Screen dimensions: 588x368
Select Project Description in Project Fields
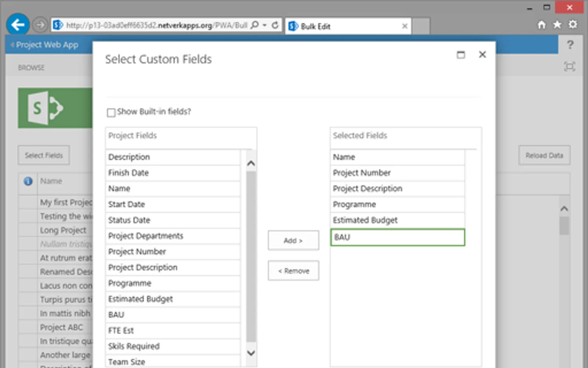pos(173,268)
